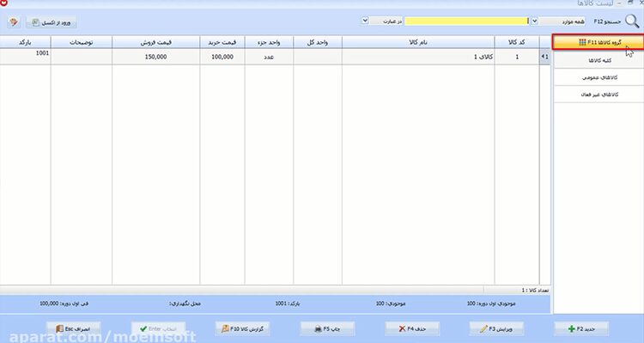This screenshot has width=644, height=343.
Task: Click the 'قیمت خرید' column header
Action: click(222, 42)
